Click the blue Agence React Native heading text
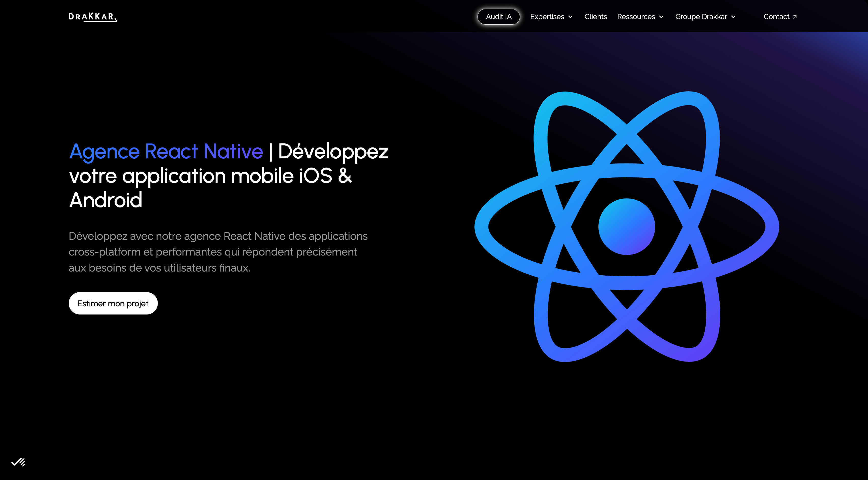This screenshot has width=868, height=480. (x=166, y=151)
